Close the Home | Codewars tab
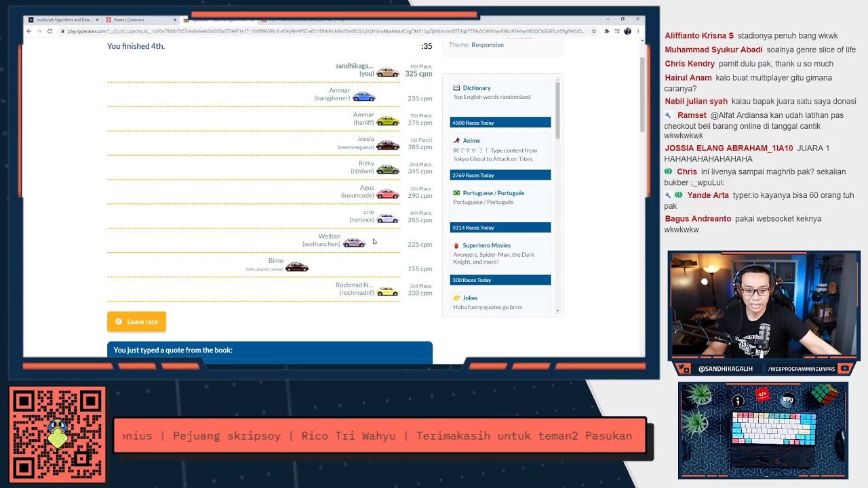This screenshot has height=488, width=868. 175,20
